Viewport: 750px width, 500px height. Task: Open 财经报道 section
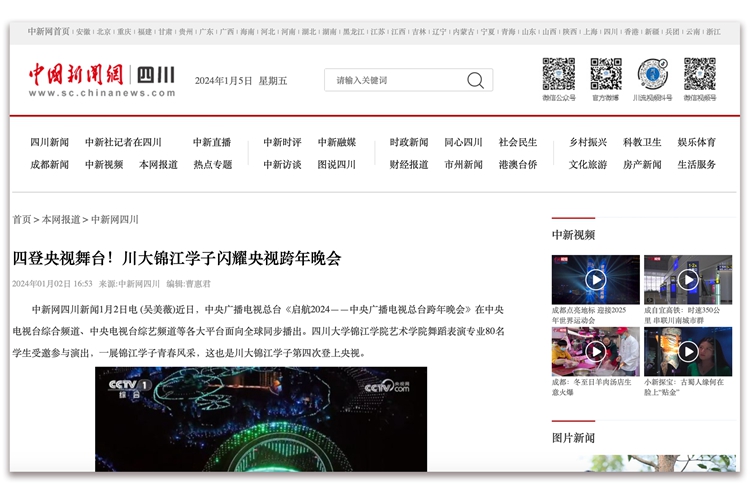point(409,165)
